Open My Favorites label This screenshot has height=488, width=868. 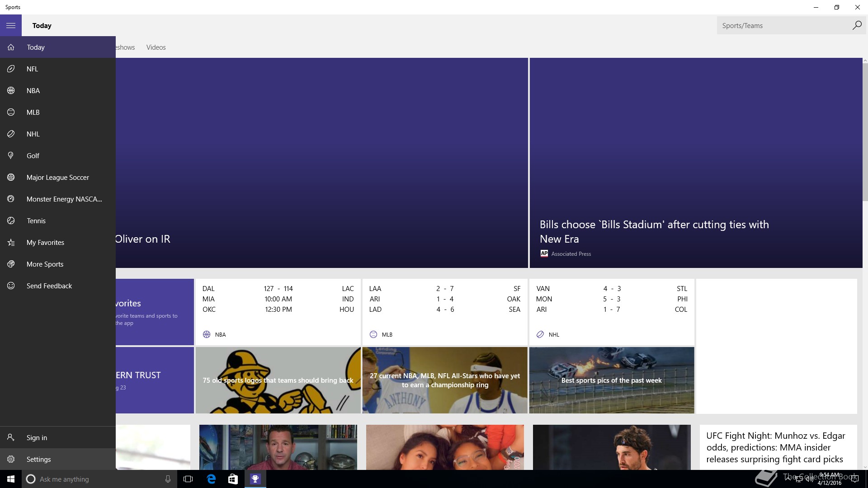(x=45, y=242)
